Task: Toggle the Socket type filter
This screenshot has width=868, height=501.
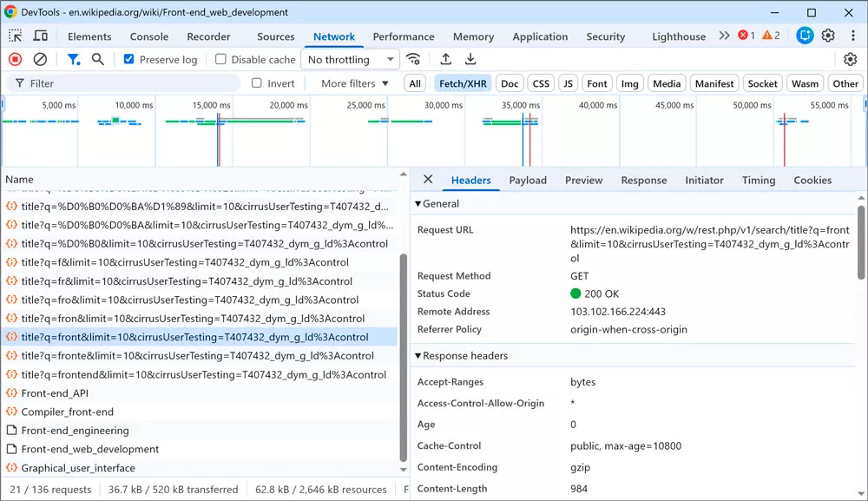Action: pos(762,83)
